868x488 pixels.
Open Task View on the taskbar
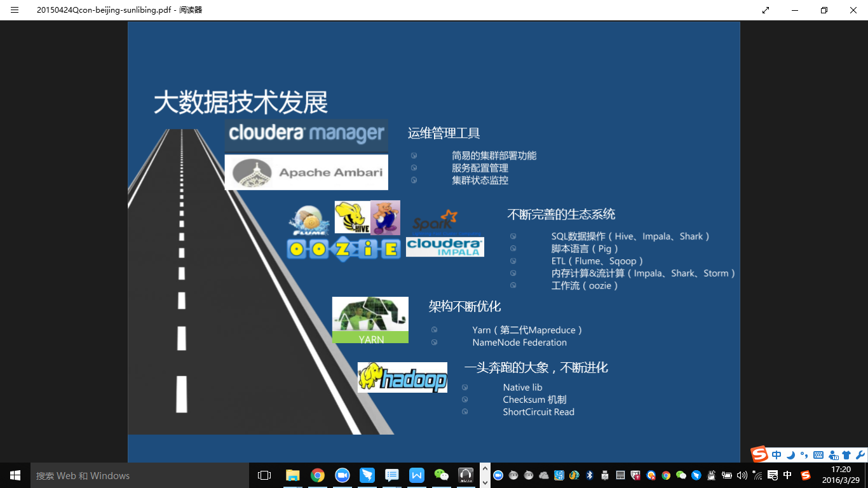[x=264, y=475]
